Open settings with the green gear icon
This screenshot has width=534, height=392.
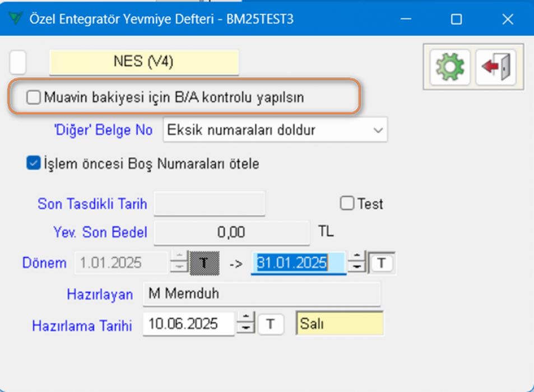coord(450,67)
